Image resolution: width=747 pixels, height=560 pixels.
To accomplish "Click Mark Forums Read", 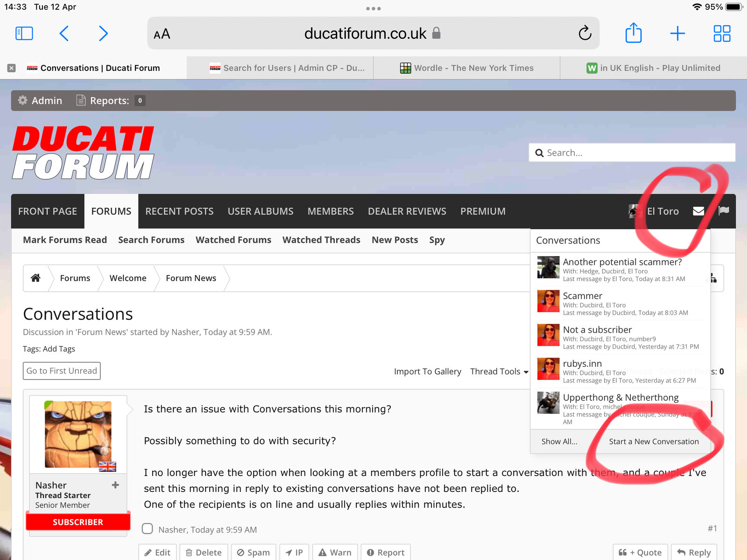I will 65,240.
